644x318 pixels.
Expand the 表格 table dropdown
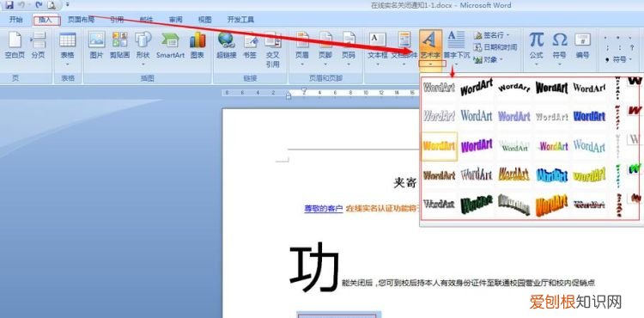coord(67,64)
